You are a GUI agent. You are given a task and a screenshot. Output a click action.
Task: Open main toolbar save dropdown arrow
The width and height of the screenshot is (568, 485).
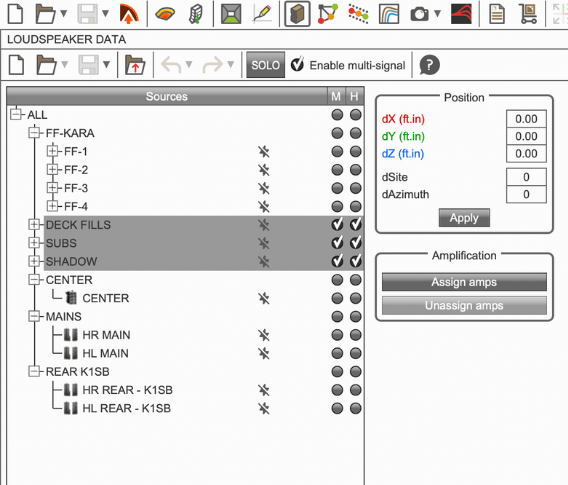coord(105,14)
